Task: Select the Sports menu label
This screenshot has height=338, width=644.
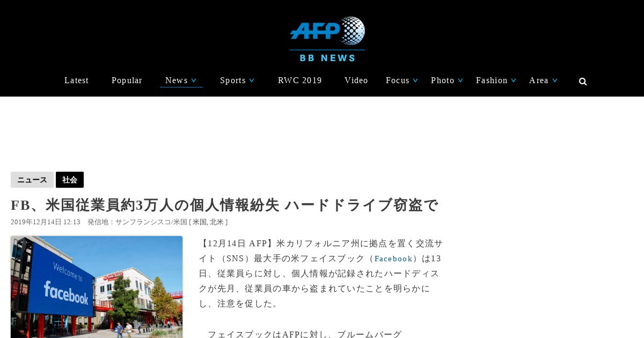Action: tap(233, 80)
